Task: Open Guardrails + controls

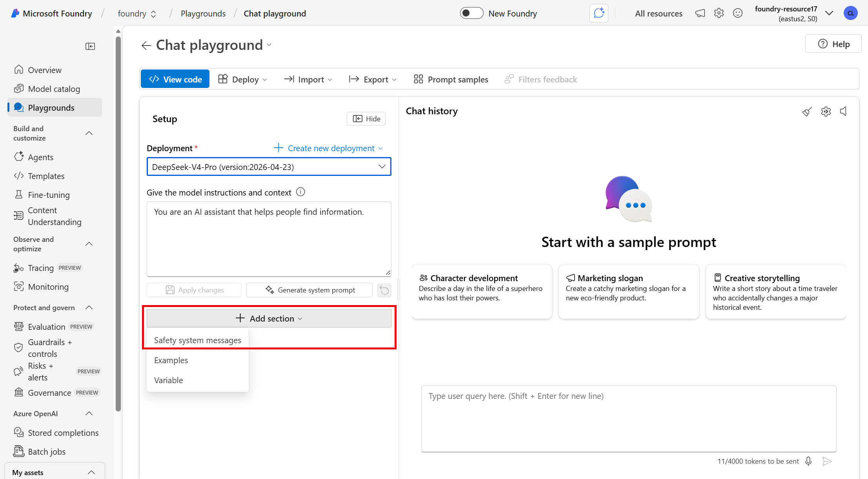Action: (55, 348)
